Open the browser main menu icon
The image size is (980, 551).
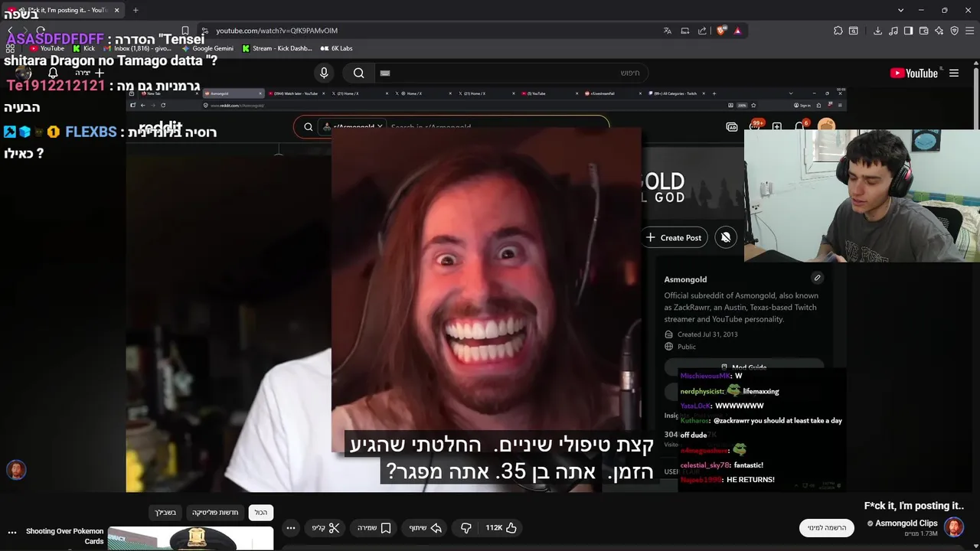tap(970, 31)
